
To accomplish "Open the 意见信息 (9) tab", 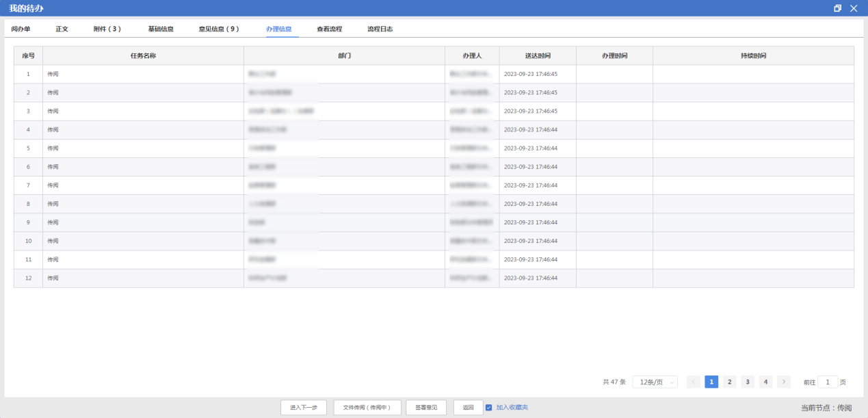I will pyautogui.click(x=219, y=29).
